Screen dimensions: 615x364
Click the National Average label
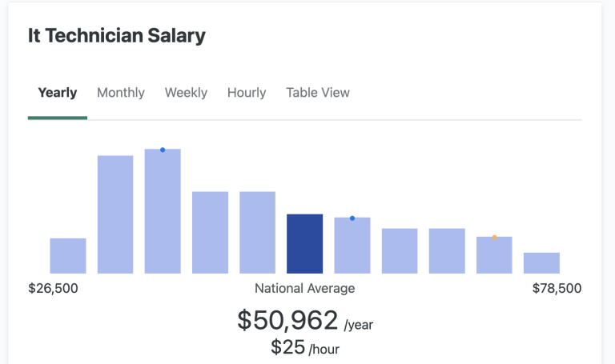(x=304, y=288)
